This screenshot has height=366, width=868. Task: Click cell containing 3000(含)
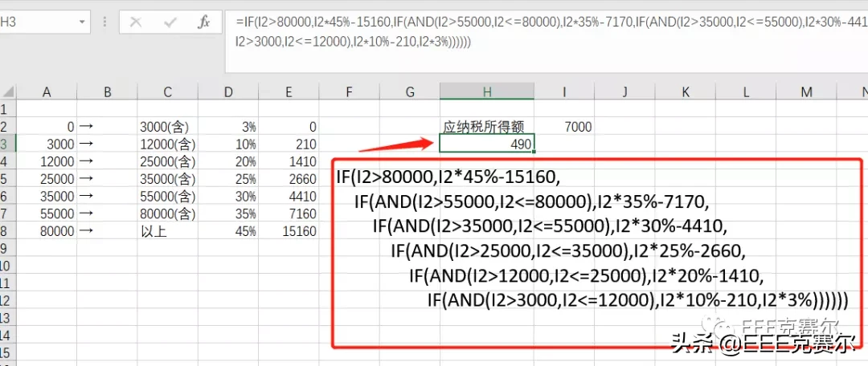[168, 127]
